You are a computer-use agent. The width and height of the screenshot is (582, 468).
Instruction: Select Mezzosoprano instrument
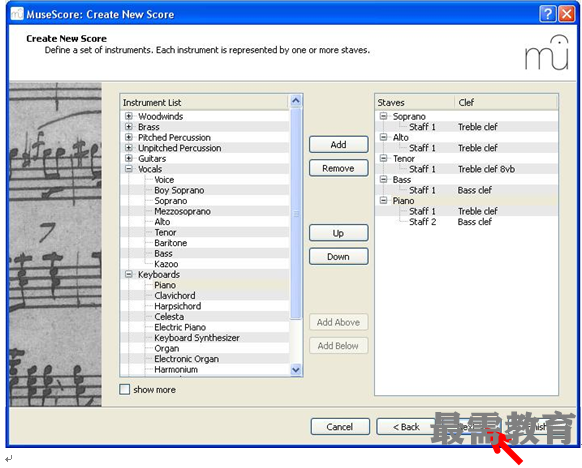pos(182,211)
